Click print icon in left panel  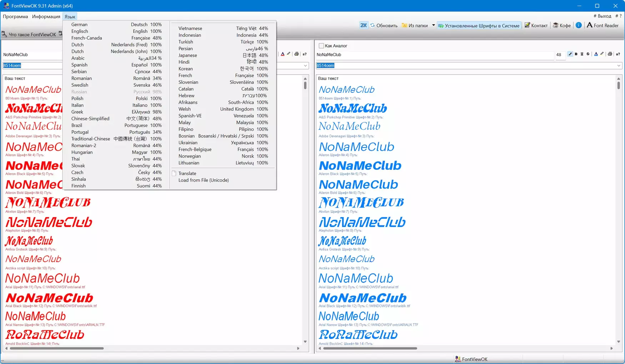click(x=296, y=54)
